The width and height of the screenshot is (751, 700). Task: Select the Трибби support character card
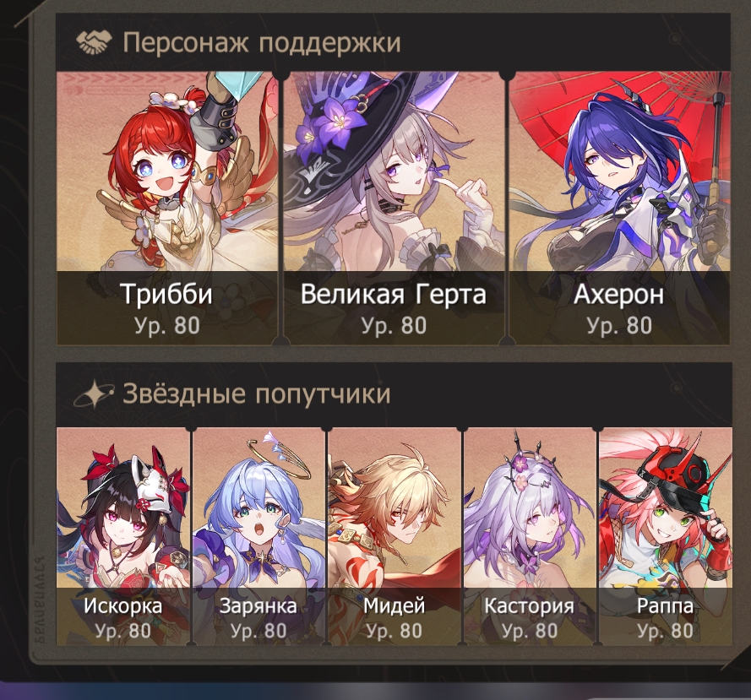[x=167, y=209]
